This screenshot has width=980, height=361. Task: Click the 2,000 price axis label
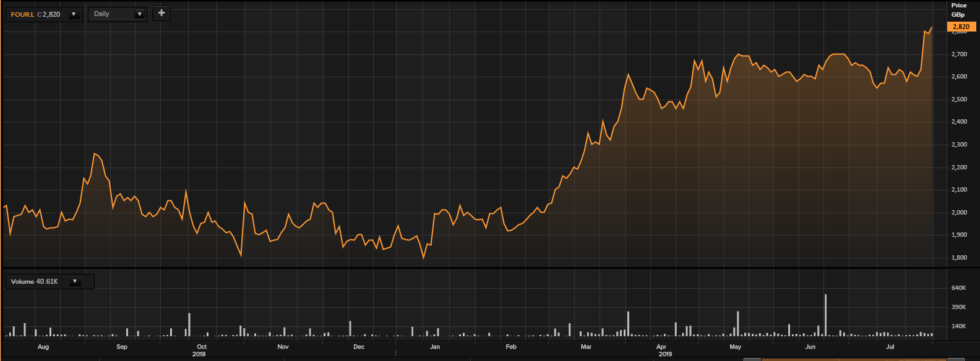(959, 213)
